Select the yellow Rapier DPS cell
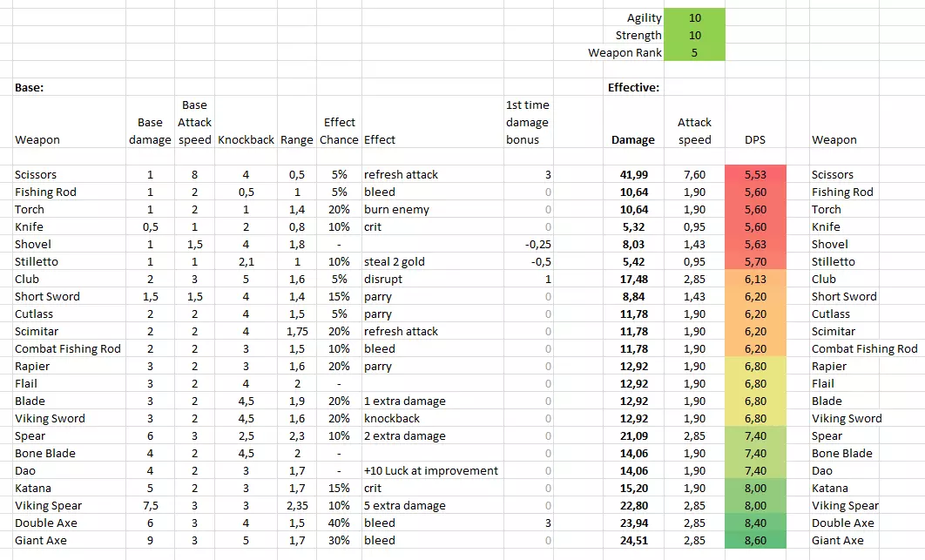Viewport: 925px width, 560px height. [754, 367]
